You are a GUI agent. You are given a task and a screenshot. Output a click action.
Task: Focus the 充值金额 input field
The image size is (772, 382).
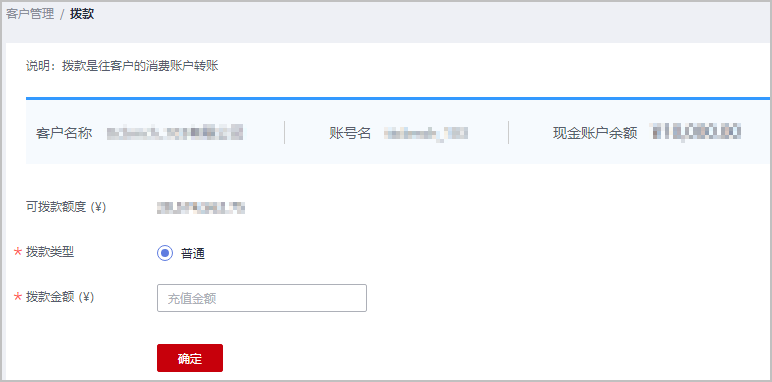[x=262, y=298]
